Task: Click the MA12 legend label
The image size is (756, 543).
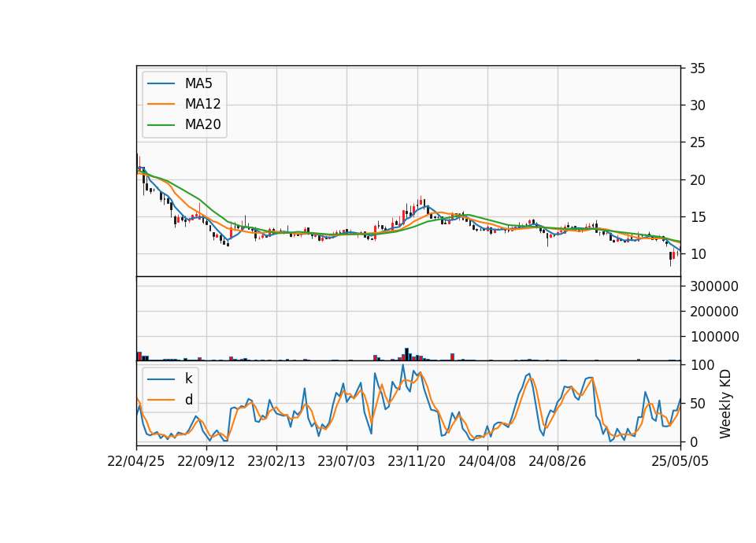Action: (202, 104)
